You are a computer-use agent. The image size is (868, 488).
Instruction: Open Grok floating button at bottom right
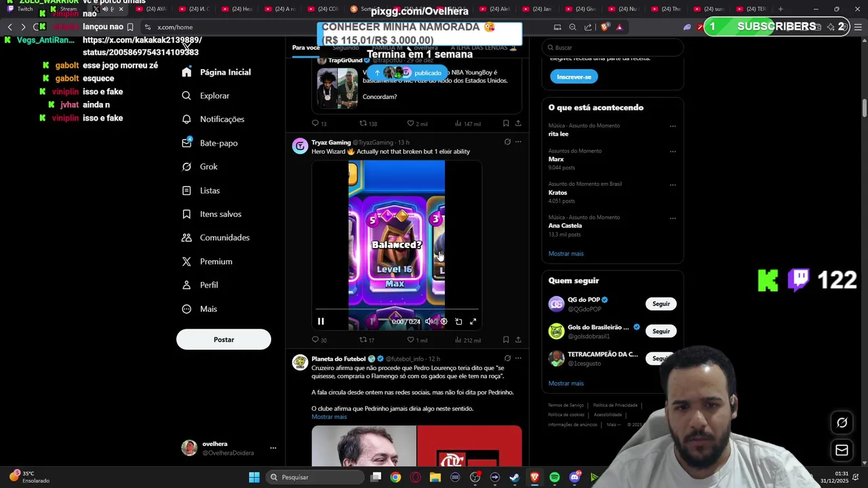(x=842, y=423)
